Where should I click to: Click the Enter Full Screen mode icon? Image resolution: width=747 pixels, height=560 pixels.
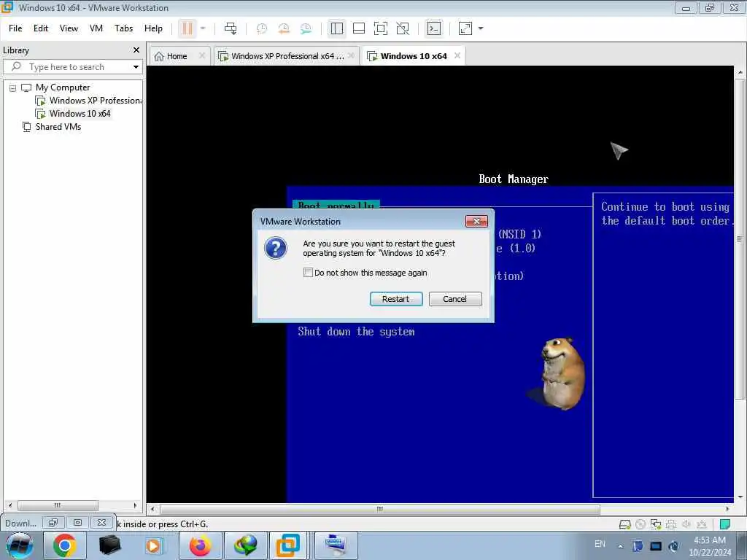(381, 28)
